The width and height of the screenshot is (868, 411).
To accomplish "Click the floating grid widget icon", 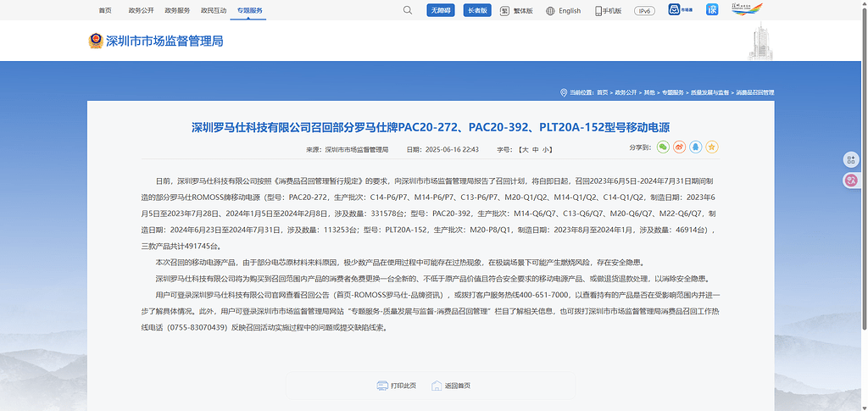I will point(851,160).
